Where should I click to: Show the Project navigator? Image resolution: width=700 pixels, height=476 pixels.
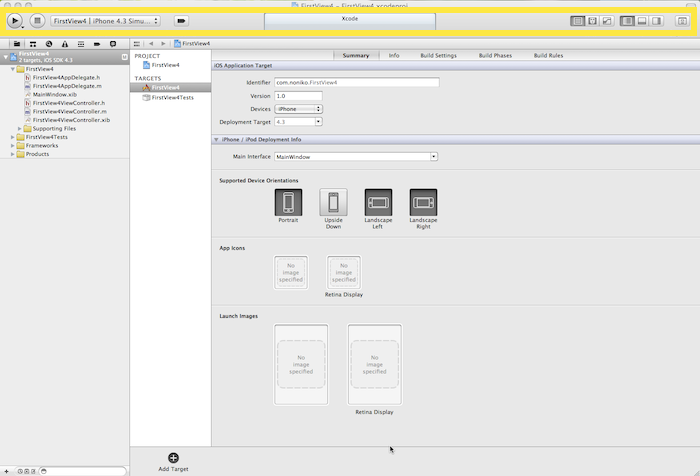[x=17, y=44]
